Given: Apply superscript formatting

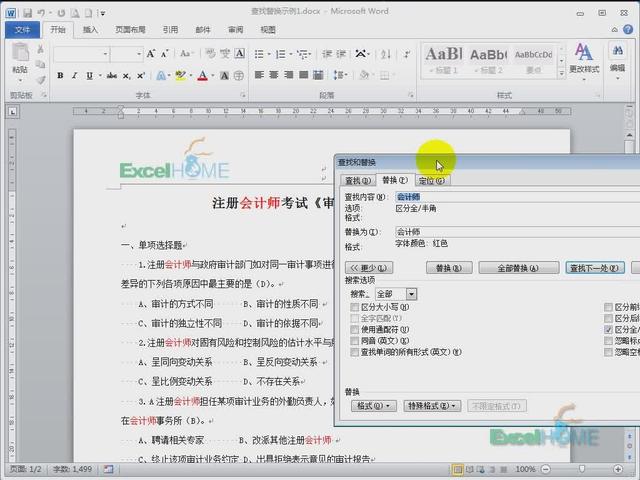Looking at the screenshot, I should tap(141, 76).
